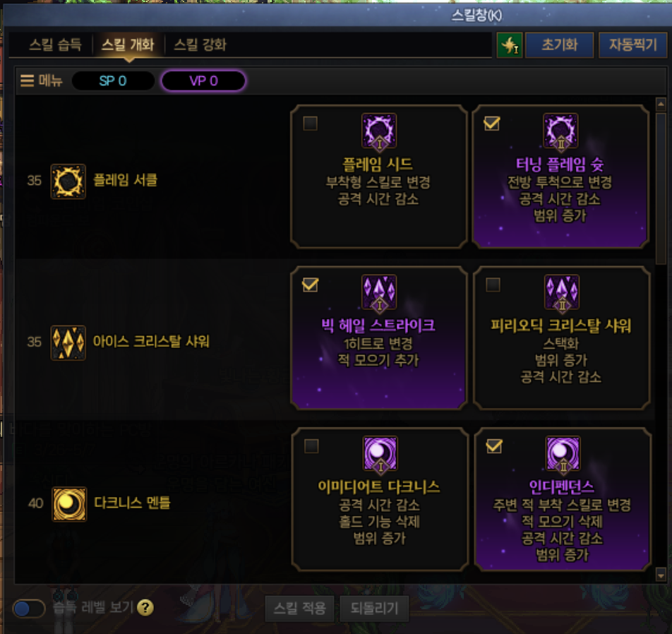Switch to the 스킬 습득 tab
Viewport: 672px width, 634px height.
[x=55, y=44]
